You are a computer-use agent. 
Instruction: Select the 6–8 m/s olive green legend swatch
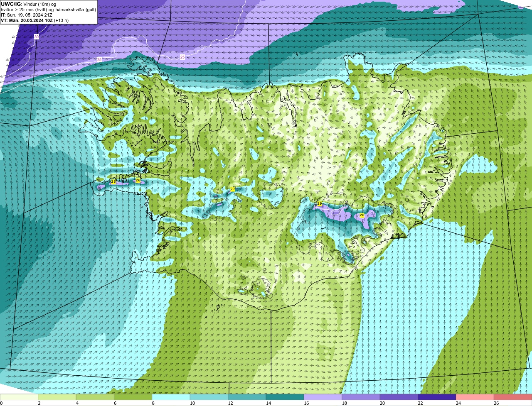(x=133, y=397)
